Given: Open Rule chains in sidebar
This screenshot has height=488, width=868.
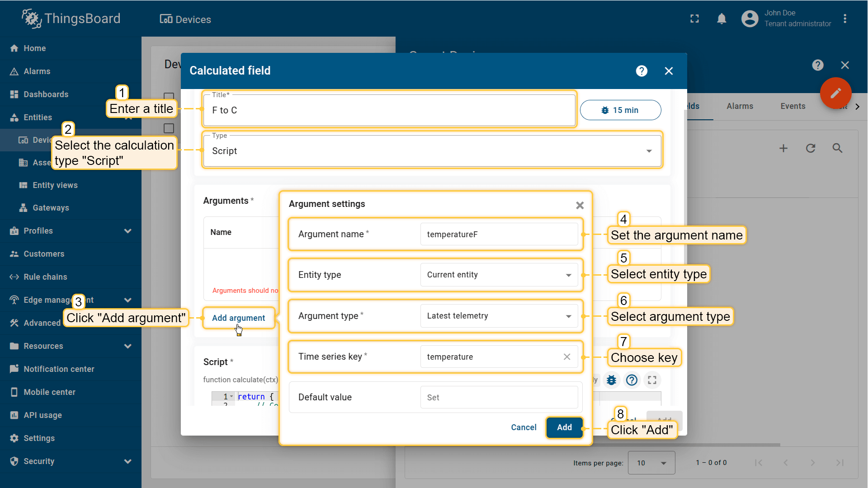Looking at the screenshot, I should click(45, 277).
